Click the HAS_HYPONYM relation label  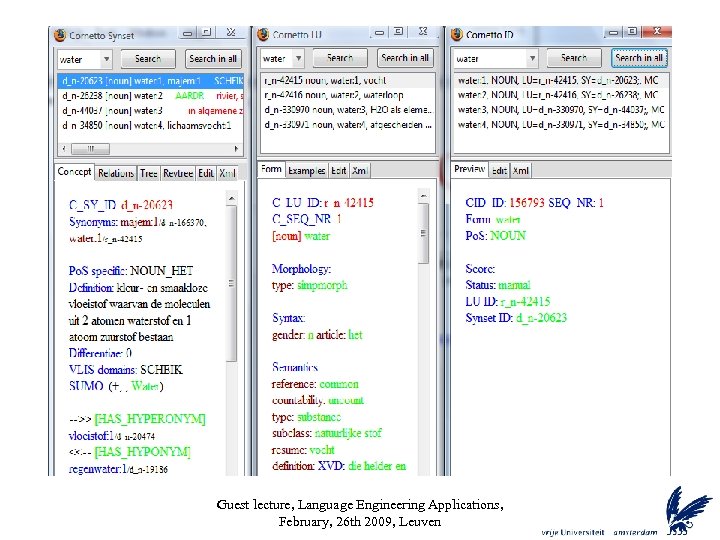pyautogui.click(x=142, y=452)
